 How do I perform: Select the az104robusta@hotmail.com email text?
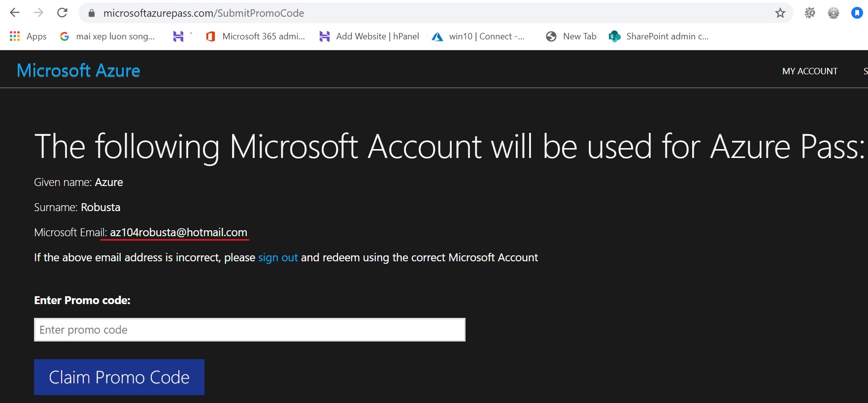pos(178,232)
